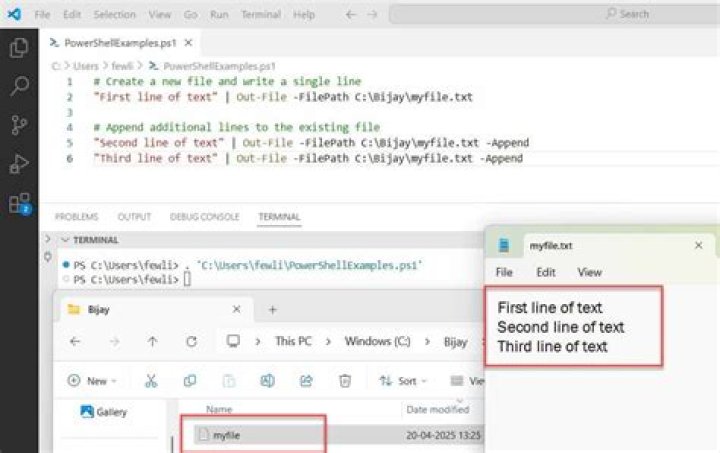Image resolution: width=720 pixels, height=453 pixels.
Task: Click the Paste icon in File Explorer
Action: (x=229, y=381)
